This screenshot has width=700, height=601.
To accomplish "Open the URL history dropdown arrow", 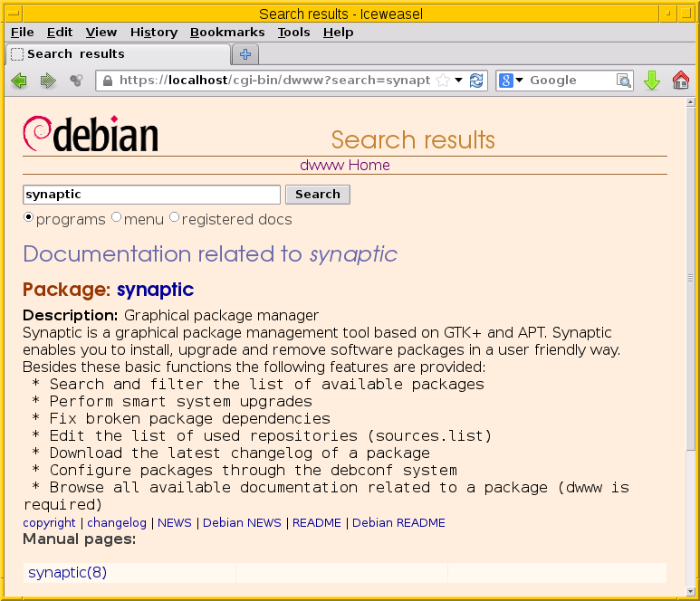I will pos(459,81).
